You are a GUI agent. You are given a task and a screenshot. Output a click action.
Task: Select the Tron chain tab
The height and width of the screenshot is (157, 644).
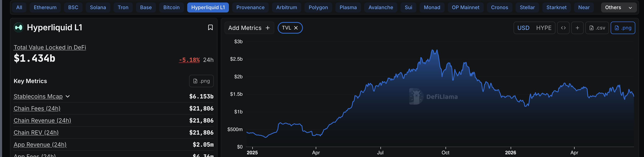coord(123,7)
